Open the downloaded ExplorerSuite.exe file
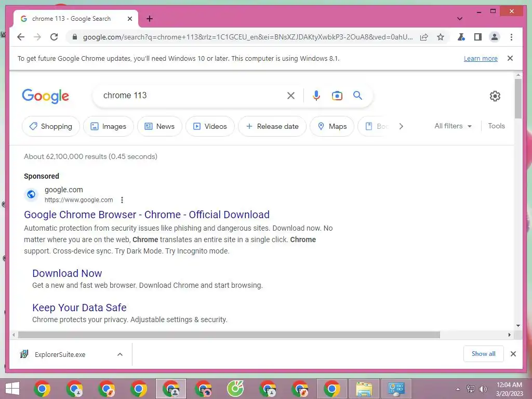Screen dimensions: 532x399 click(x=59, y=354)
